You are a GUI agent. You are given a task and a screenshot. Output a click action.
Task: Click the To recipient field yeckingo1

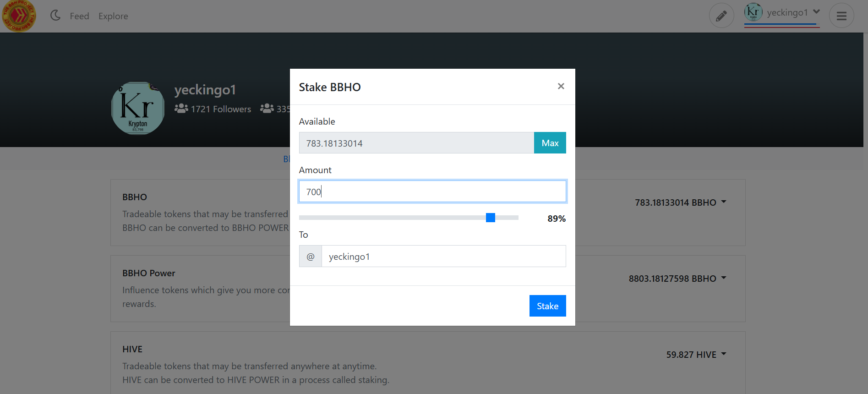[x=443, y=256]
